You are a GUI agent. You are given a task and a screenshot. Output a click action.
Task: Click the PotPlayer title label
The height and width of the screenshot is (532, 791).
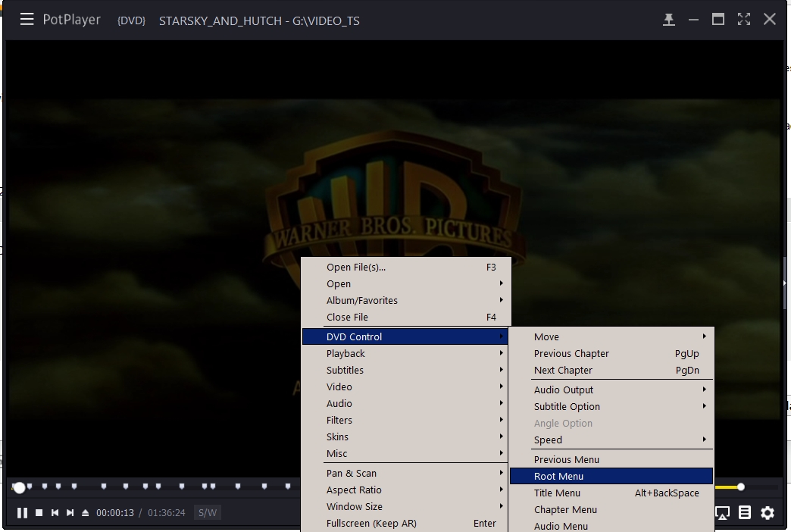point(72,20)
